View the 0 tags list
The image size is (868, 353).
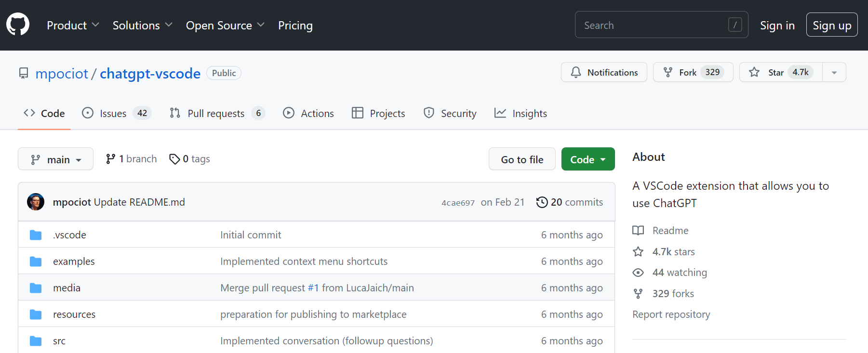coord(190,159)
